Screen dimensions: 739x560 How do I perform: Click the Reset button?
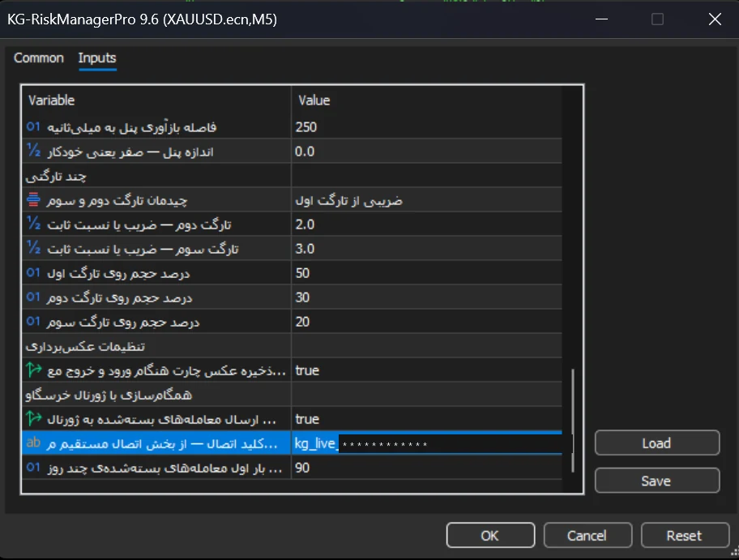click(685, 536)
